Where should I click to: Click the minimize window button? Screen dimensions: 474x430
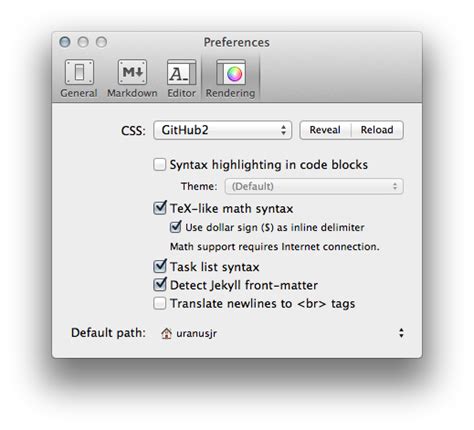[x=83, y=42]
